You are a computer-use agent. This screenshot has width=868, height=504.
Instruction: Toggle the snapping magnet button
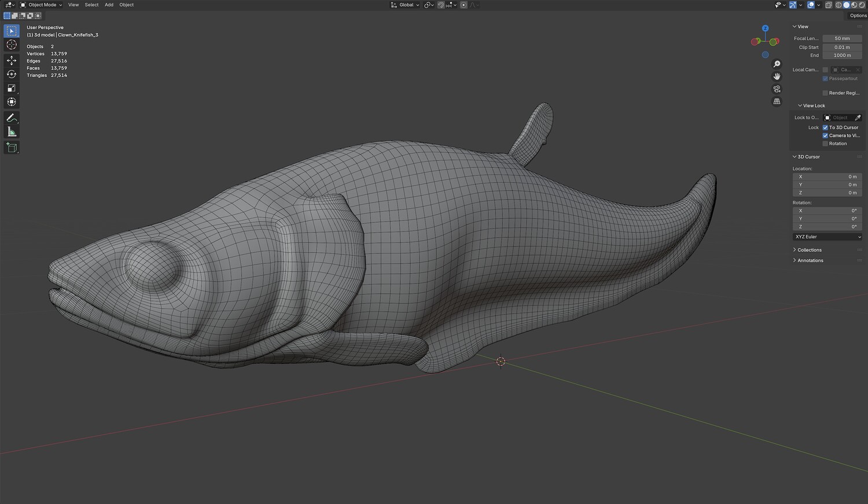tap(441, 5)
